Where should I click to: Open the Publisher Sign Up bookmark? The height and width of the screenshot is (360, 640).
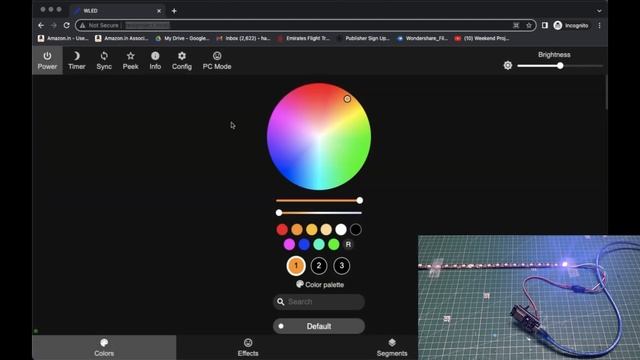pos(363,38)
